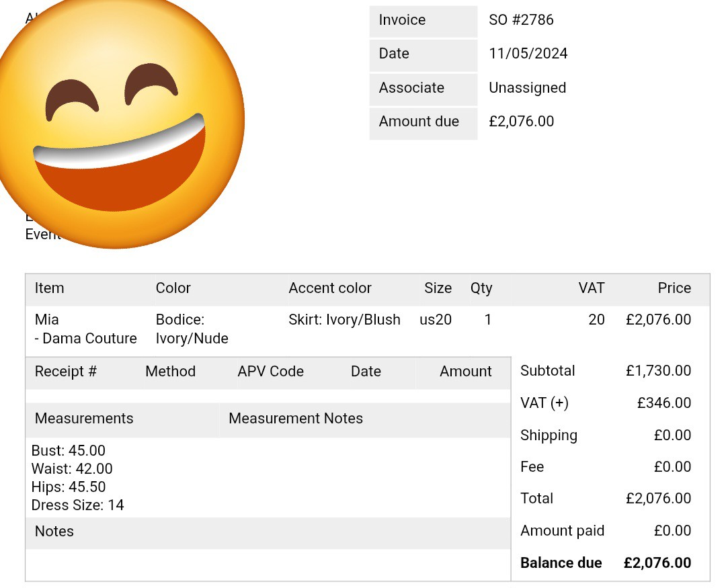Click the Color column header
This screenshot has width=726, height=588.
coord(173,288)
